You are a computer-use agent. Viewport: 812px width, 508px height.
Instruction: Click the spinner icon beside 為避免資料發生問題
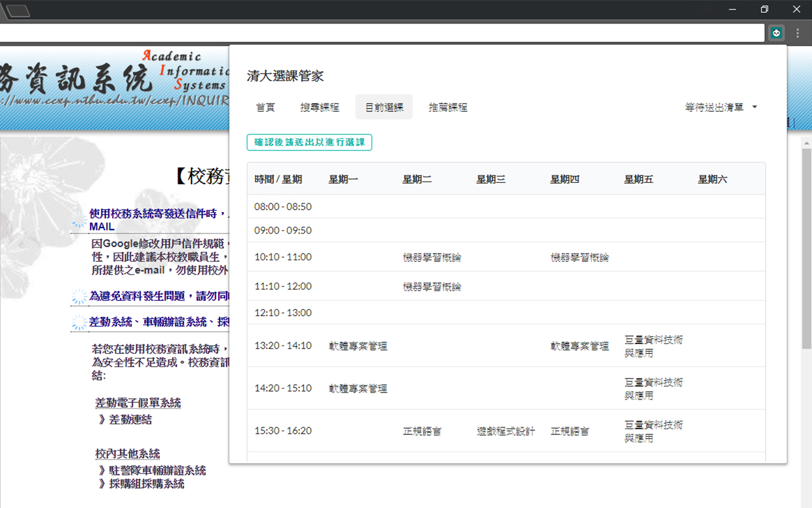coord(79,297)
